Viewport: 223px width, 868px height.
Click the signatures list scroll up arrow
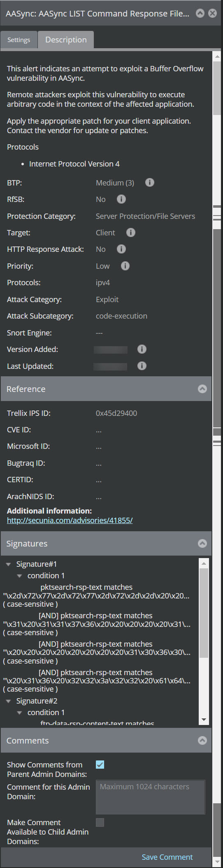tap(204, 563)
